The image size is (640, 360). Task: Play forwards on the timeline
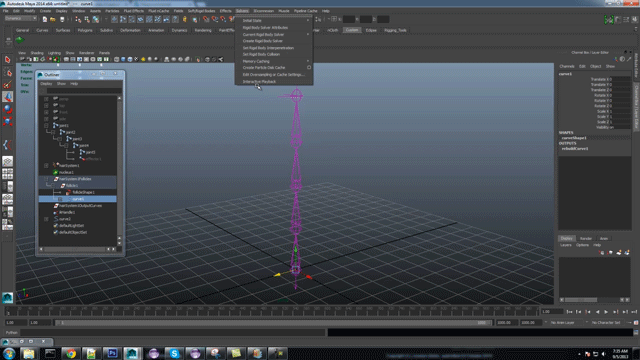click(x=606, y=312)
